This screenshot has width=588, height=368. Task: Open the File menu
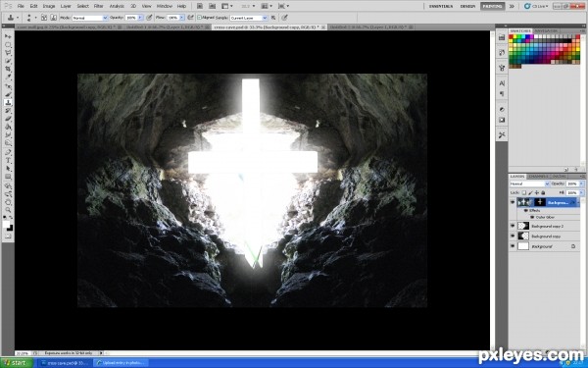point(21,6)
